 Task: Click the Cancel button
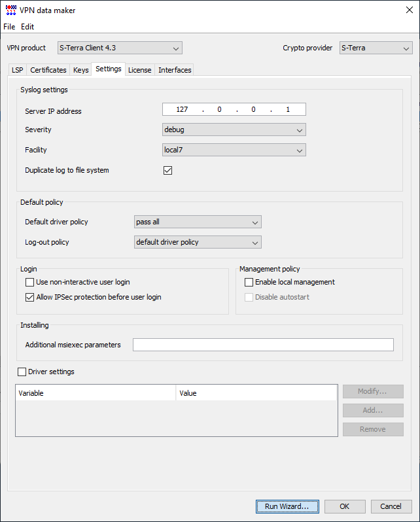click(391, 507)
